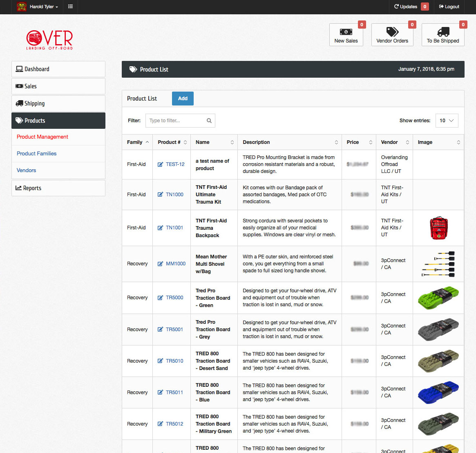Open the Show entries dropdown
The width and height of the screenshot is (476, 453).
tap(447, 120)
